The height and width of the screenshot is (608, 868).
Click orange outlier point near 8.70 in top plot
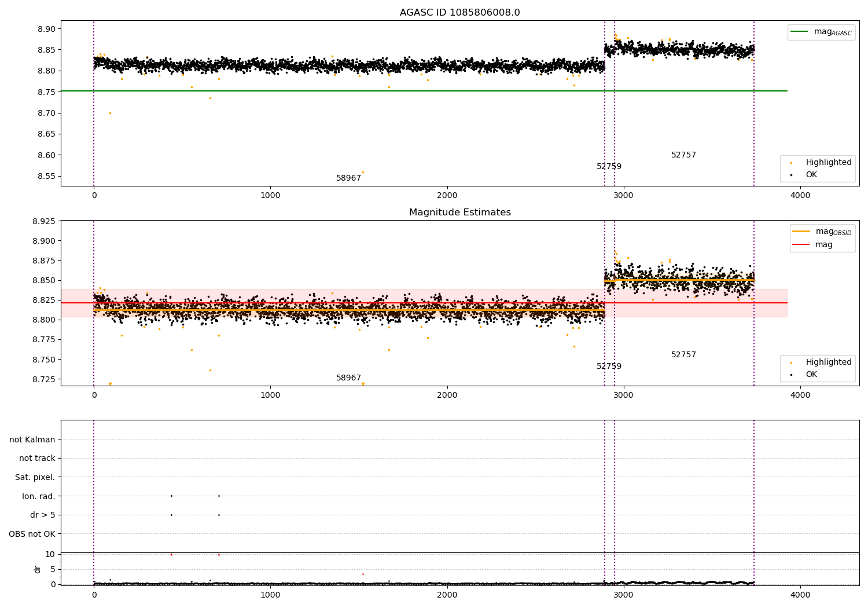110,113
